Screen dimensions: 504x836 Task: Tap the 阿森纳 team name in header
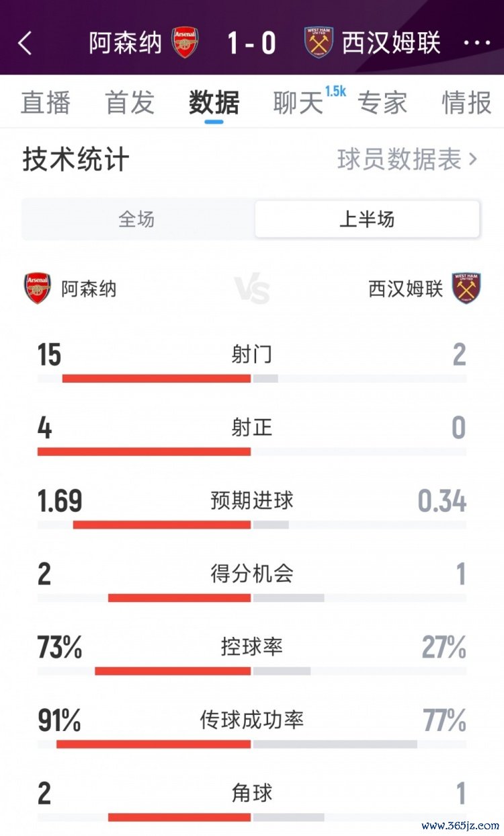click(126, 43)
